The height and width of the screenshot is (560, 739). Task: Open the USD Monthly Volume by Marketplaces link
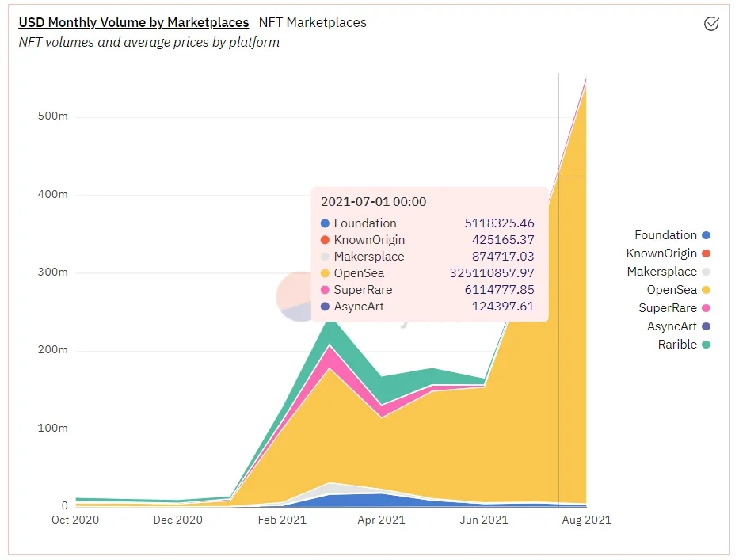click(133, 22)
